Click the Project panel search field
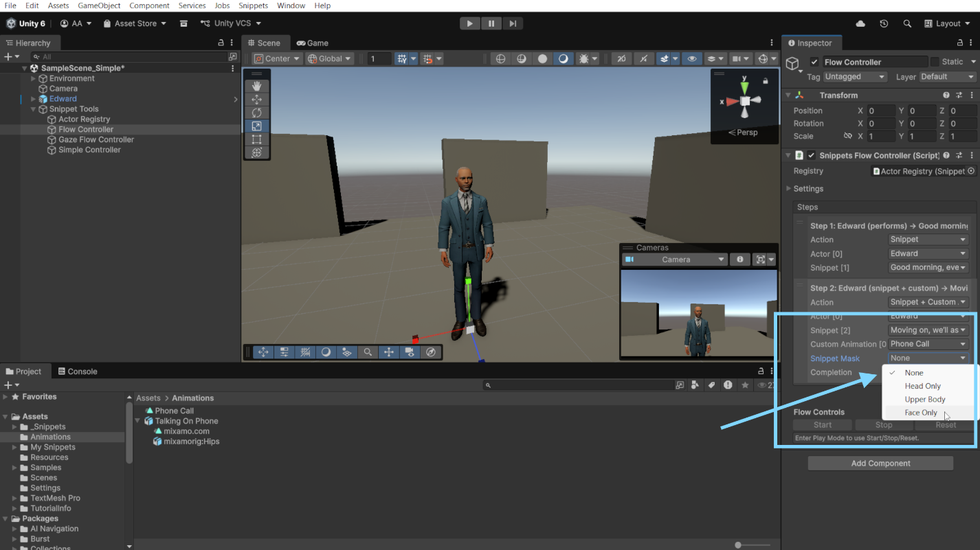This screenshot has height=550, width=980. pos(577,386)
